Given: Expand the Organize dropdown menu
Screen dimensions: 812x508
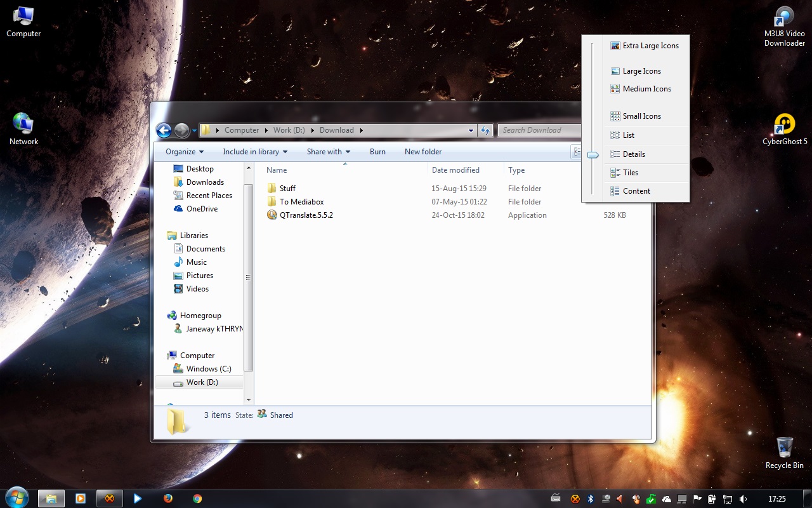Looking at the screenshot, I should pyautogui.click(x=185, y=152).
